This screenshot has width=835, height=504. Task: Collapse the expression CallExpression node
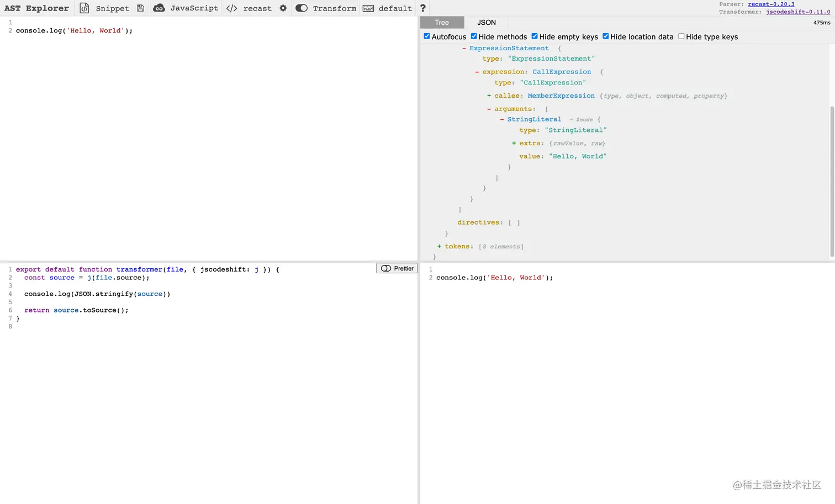pyautogui.click(x=477, y=72)
